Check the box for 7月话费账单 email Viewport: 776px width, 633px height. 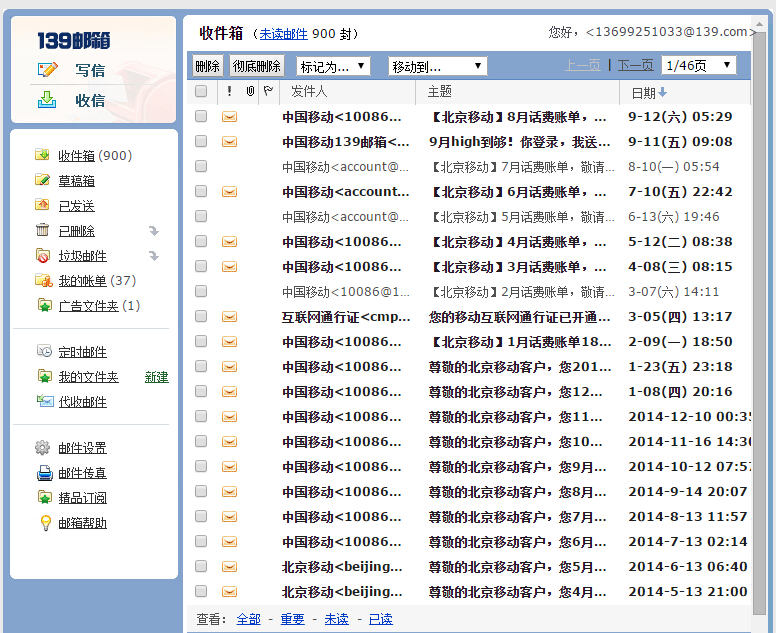[201, 166]
